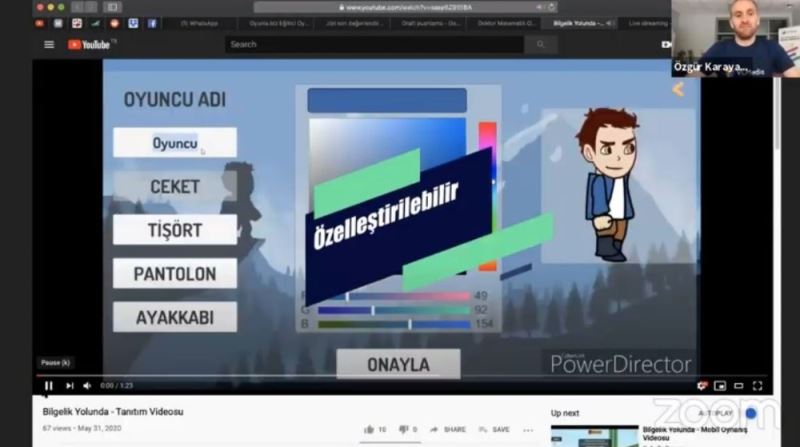Screen dimensions: 800x447
Task: Switch to the WhatsApp browser tab
Action: (203, 23)
